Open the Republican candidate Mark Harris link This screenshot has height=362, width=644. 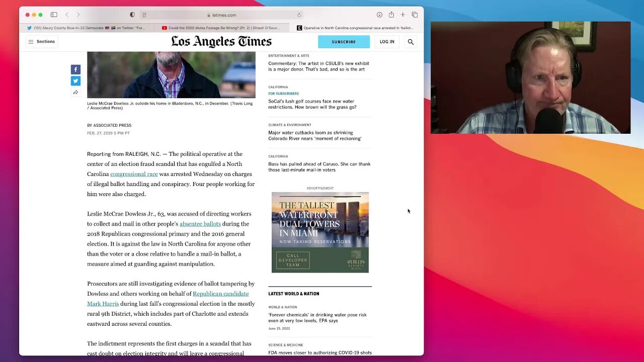[168, 299]
